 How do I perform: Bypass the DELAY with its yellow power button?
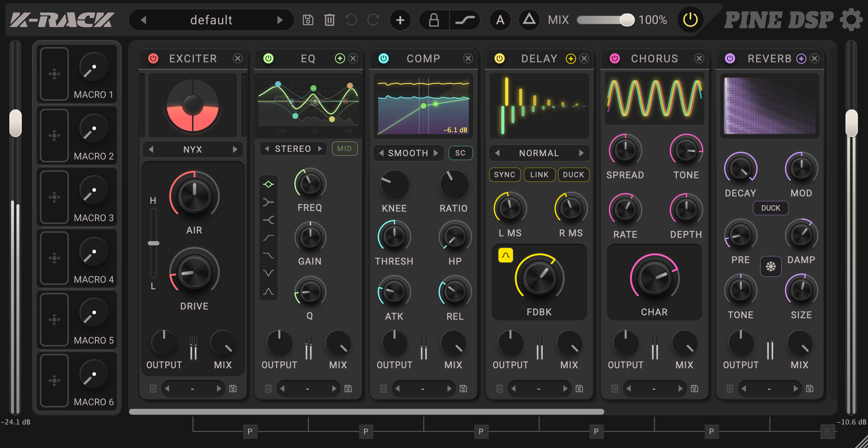500,58
